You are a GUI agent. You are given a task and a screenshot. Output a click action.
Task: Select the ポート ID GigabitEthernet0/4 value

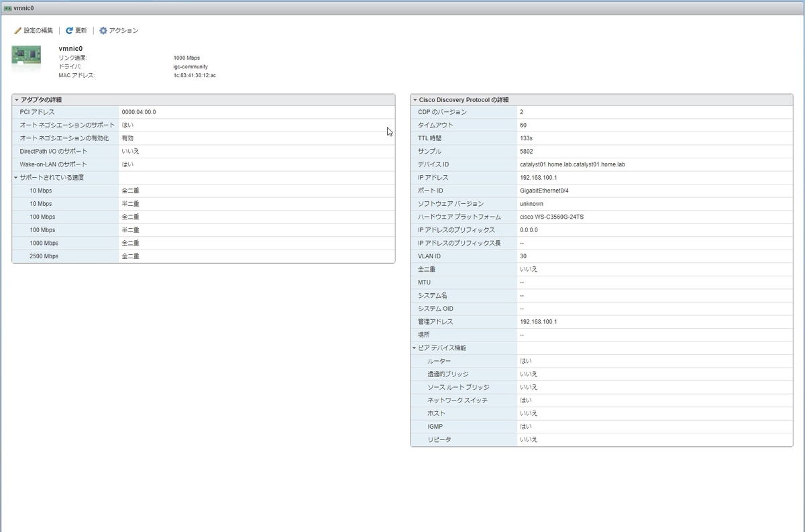pos(544,191)
